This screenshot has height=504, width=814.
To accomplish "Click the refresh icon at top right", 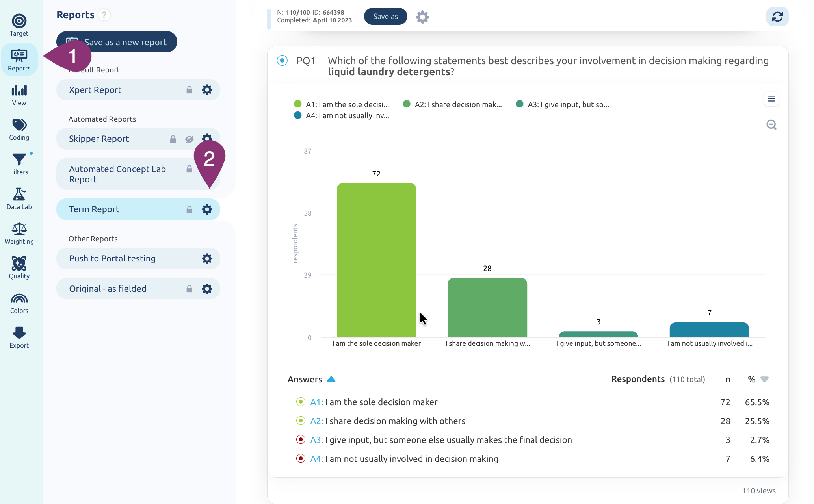I will 777,17.
